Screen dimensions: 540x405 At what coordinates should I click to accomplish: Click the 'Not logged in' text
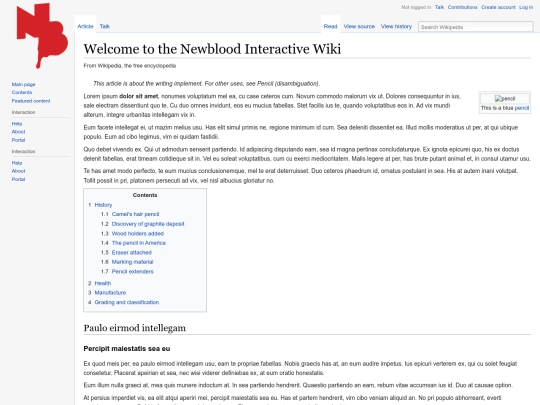416,7
